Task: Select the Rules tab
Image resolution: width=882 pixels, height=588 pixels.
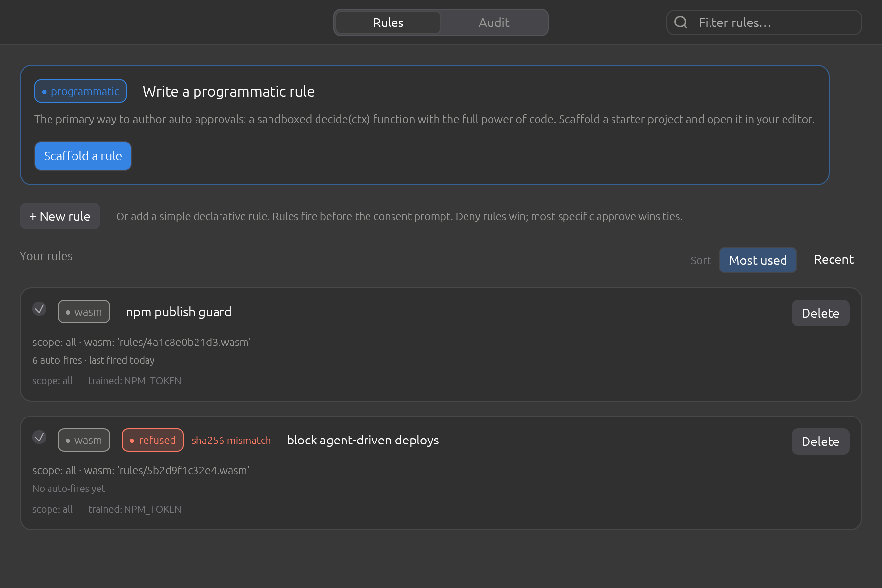Action: 388,23
